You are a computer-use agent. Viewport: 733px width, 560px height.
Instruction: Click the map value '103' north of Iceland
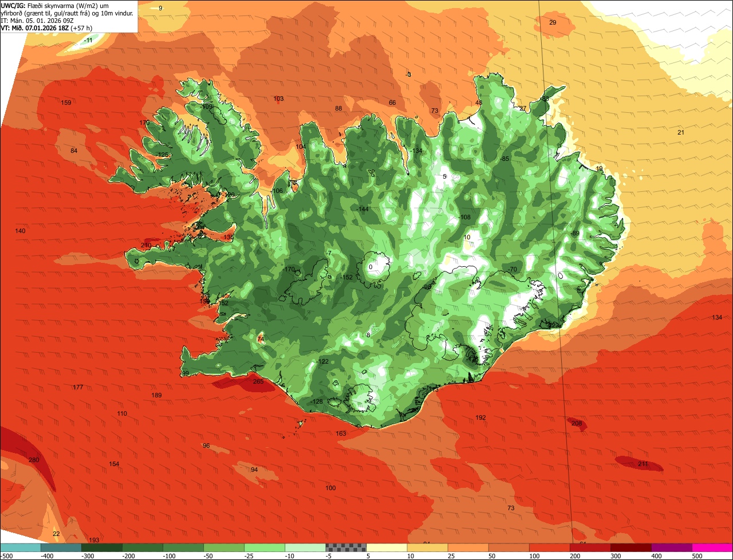point(279,99)
